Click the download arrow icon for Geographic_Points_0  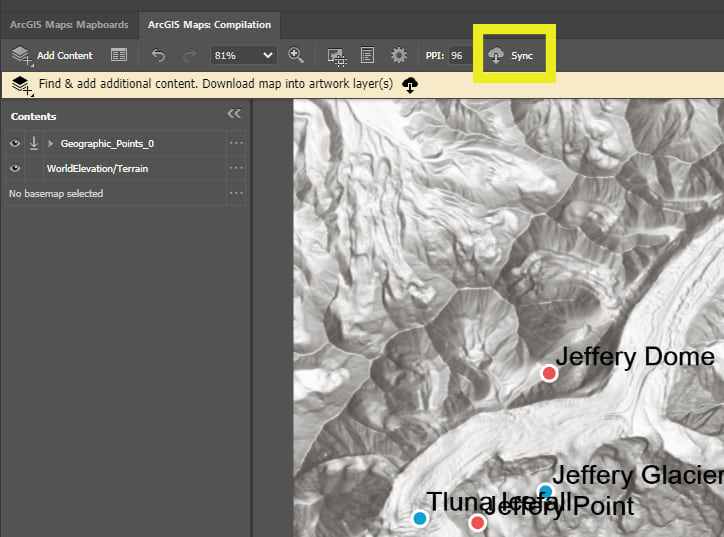(x=34, y=143)
